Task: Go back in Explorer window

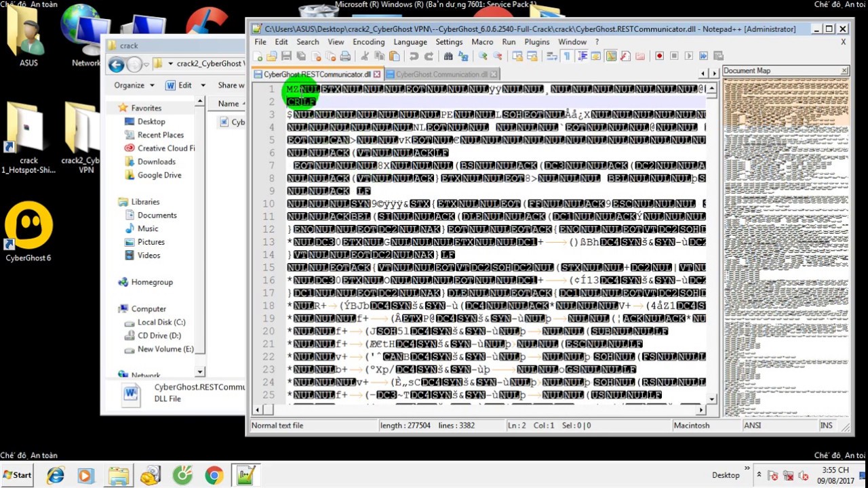Action: (x=116, y=64)
